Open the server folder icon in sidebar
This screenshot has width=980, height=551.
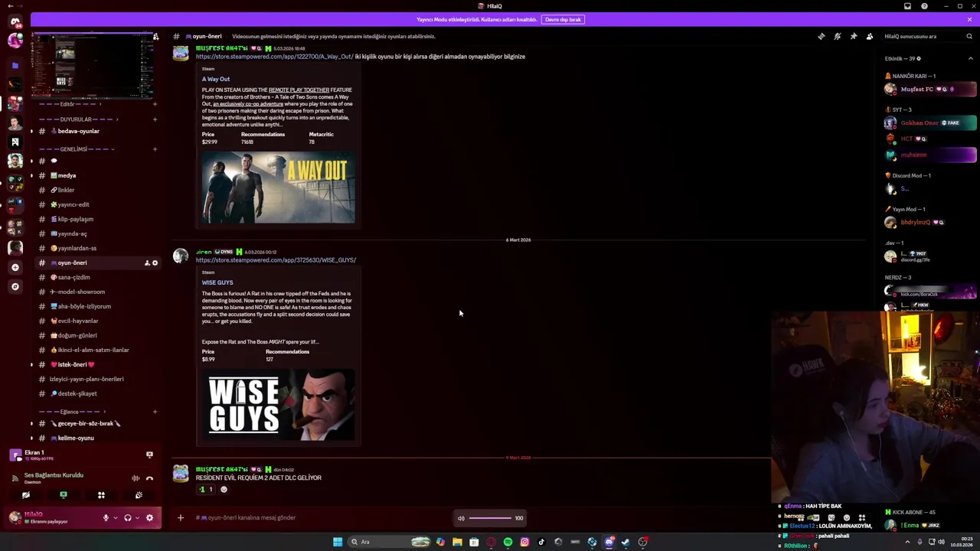pos(15,66)
